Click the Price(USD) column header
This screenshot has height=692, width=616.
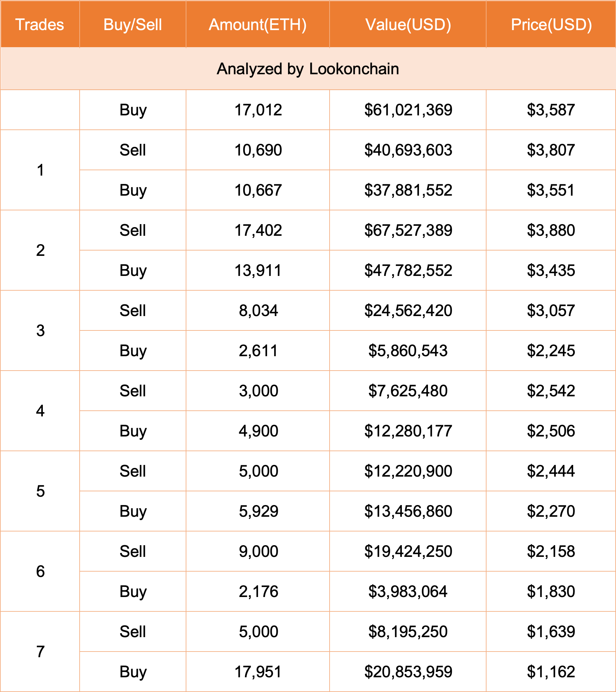tap(551, 24)
